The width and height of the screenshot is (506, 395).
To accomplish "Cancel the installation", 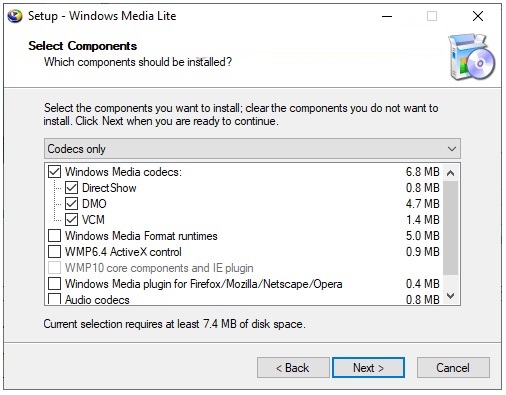I will pyautogui.click(x=453, y=368).
